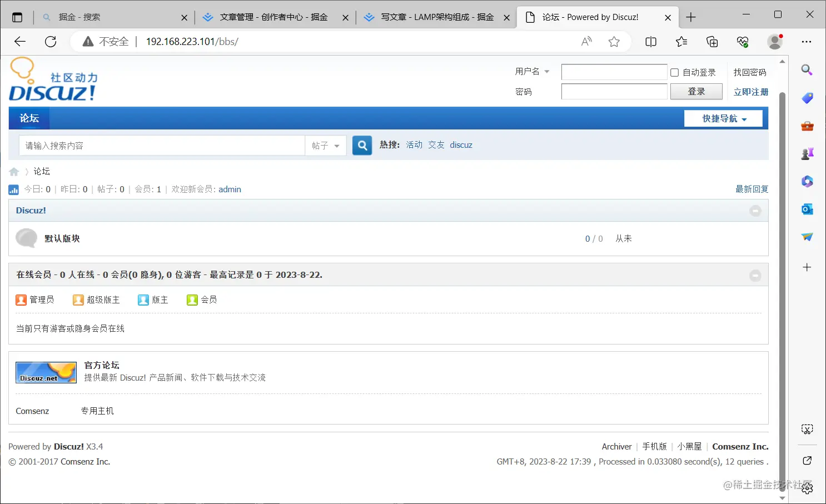Open the browser favorites list
This screenshot has height=504, width=826.
[681, 42]
